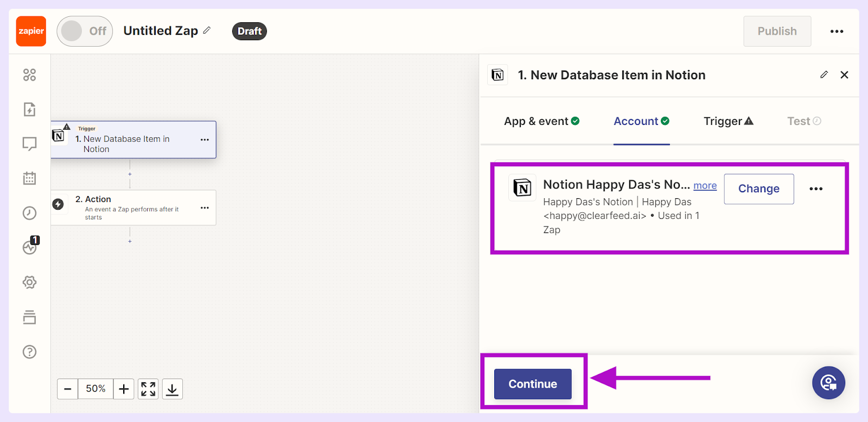Screen dimensions: 868x422
Task: Switch to the Trigger tab
Action: tap(729, 121)
